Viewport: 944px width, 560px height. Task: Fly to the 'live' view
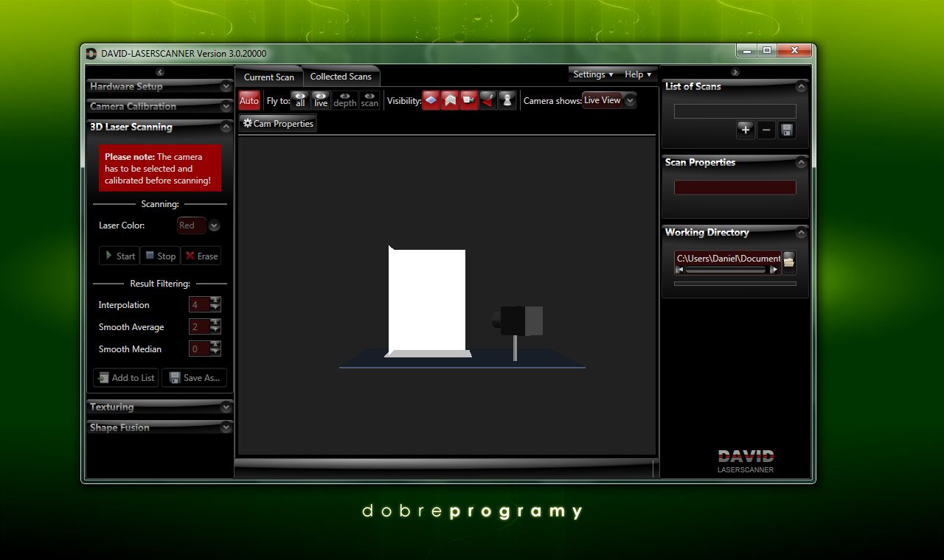click(321, 100)
